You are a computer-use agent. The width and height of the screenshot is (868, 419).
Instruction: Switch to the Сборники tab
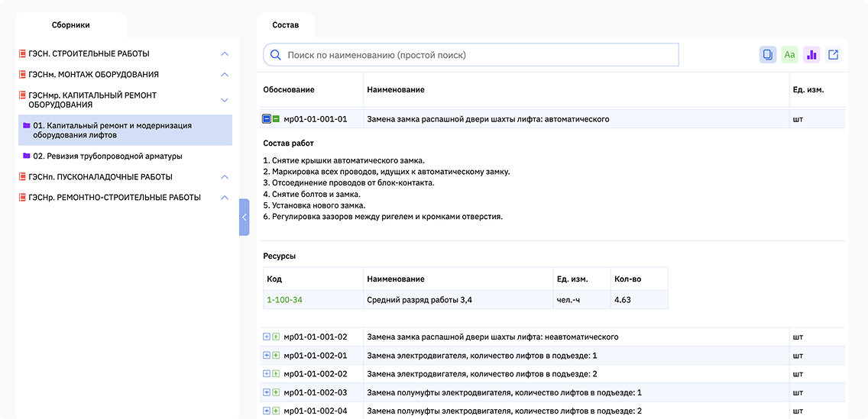[71, 25]
